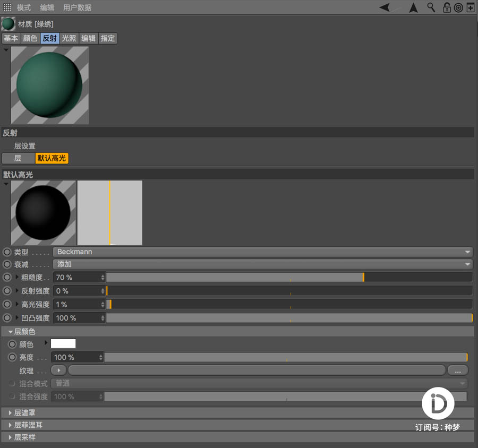The image size is (478, 448).
Task: Open the 衰减 dropdown showing 添加
Action: click(289, 264)
